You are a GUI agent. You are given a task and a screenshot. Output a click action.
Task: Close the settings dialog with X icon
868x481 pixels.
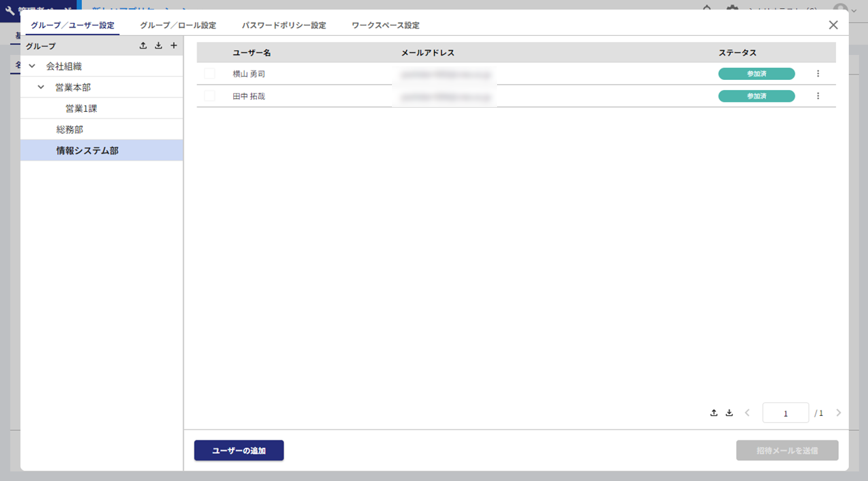tap(833, 25)
